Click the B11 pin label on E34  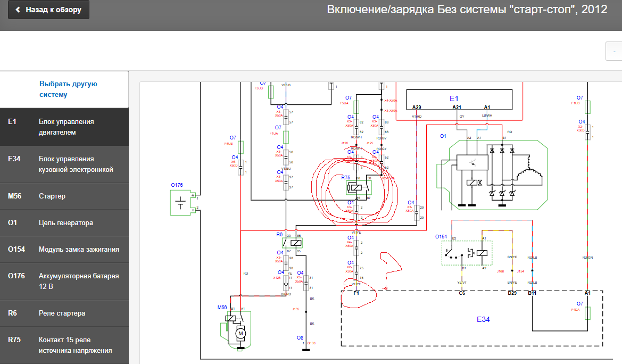coord(532,293)
